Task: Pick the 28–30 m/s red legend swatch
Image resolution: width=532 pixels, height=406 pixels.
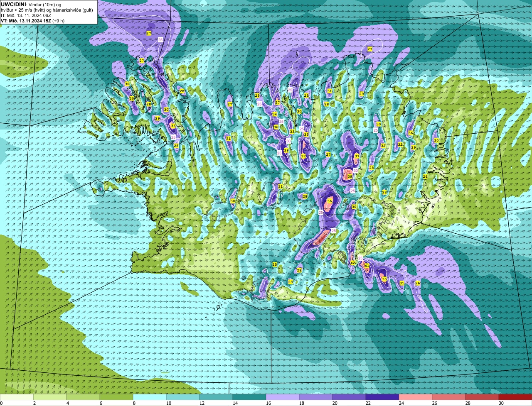Action: tap(482, 397)
